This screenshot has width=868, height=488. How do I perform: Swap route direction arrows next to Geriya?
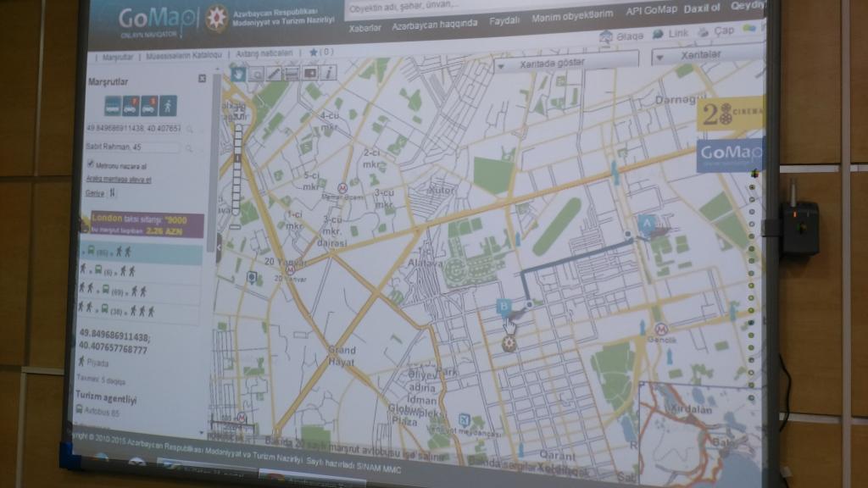(113, 192)
